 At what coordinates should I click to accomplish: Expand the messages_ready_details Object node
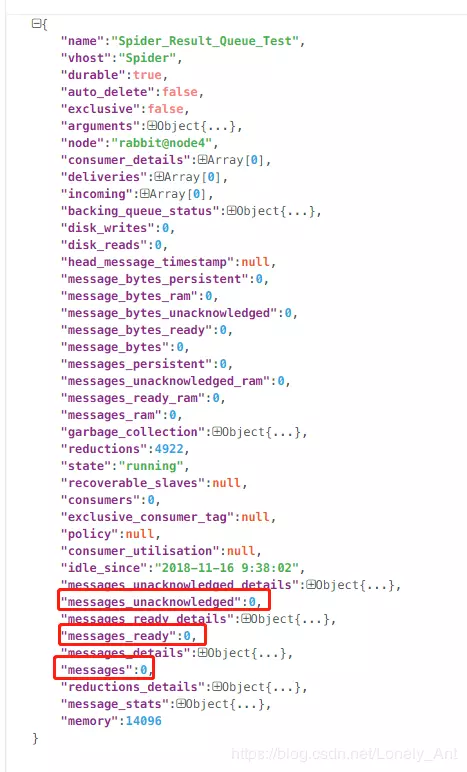(246, 619)
